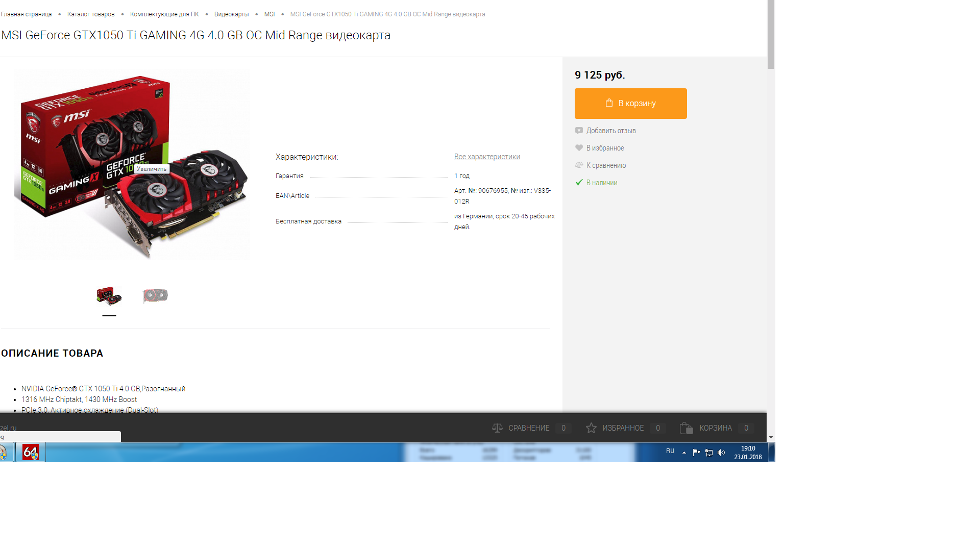Click the bag icon on В корзину button

point(609,103)
